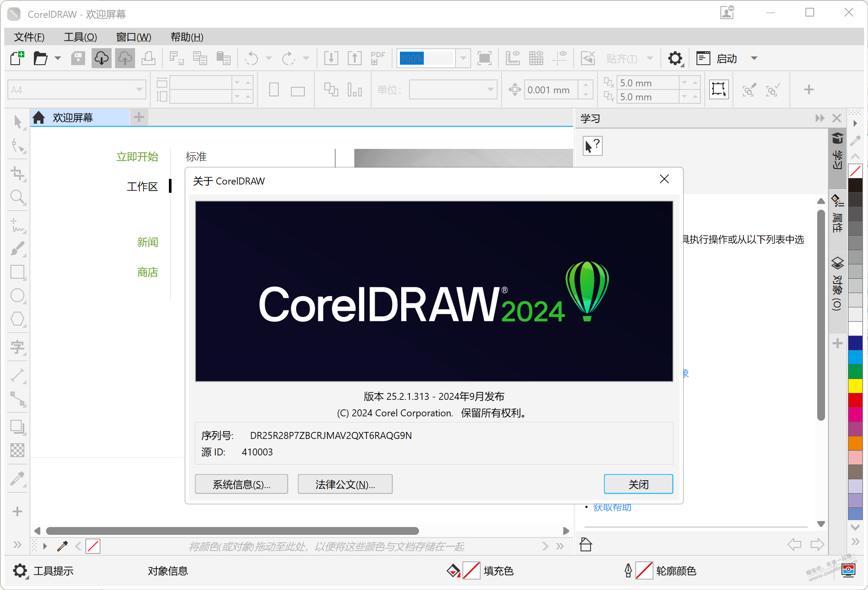
Task: Select the Zoom tool in toolbox
Action: coord(17,197)
